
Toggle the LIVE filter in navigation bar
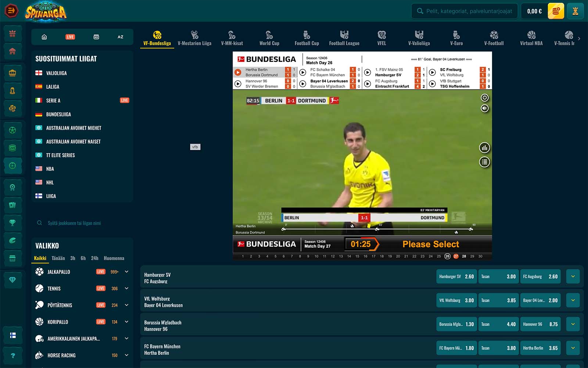click(70, 37)
